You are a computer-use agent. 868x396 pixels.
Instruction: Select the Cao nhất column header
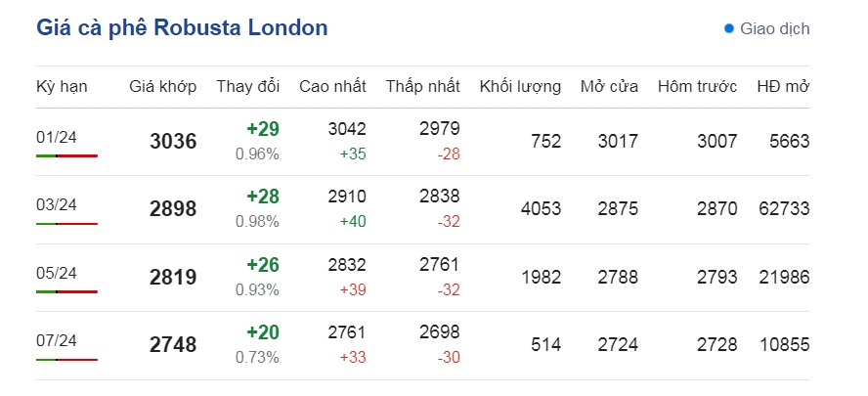tap(332, 86)
